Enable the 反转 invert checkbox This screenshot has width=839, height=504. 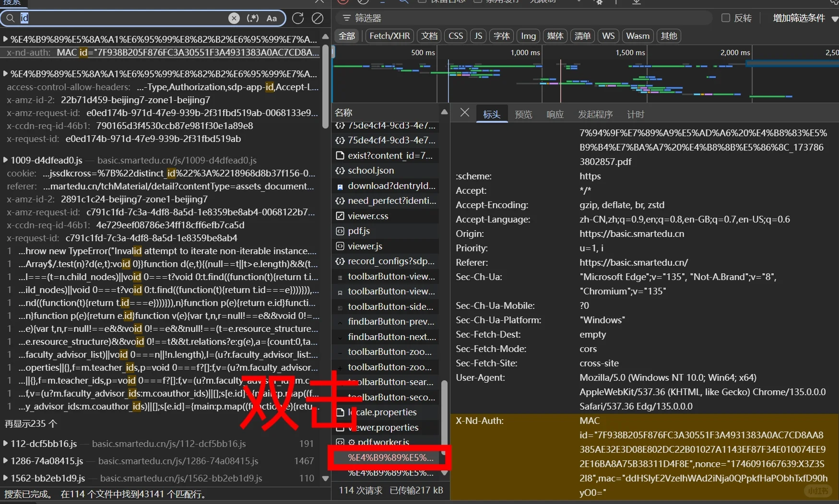(x=726, y=18)
